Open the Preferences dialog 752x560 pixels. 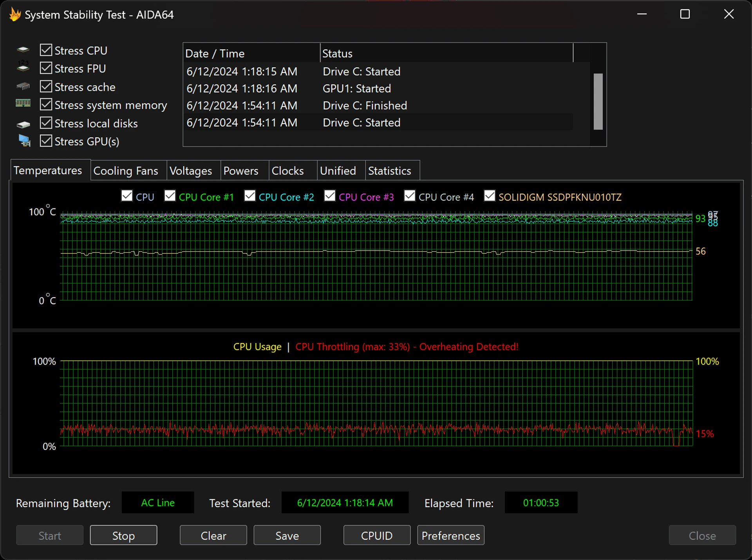[x=451, y=535]
